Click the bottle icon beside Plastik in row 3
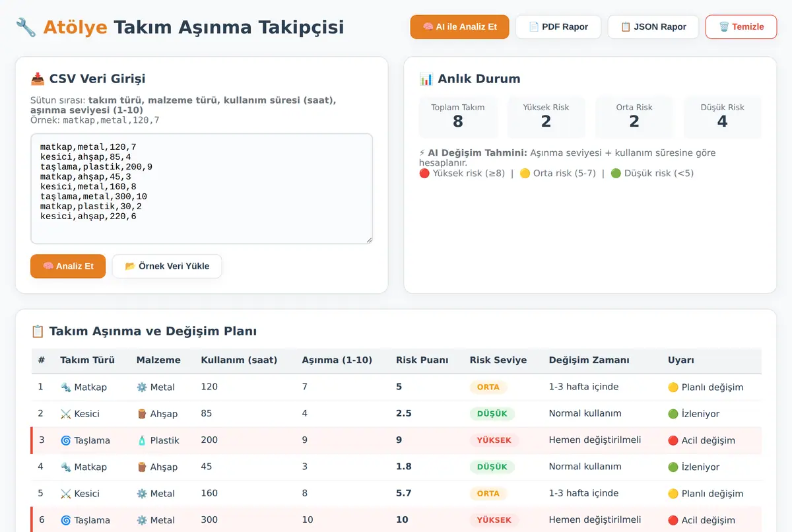The height and width of the screenshot is (532, 792). [142, 440]
